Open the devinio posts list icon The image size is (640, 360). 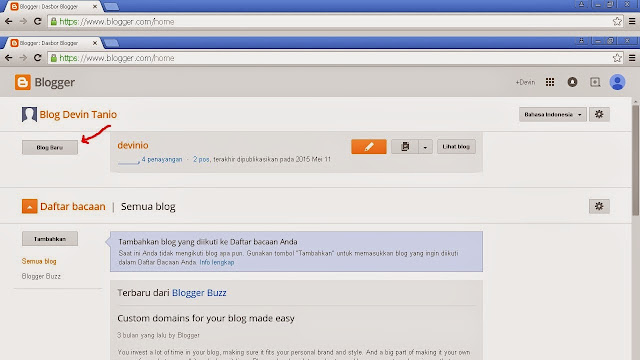(404, 147)
